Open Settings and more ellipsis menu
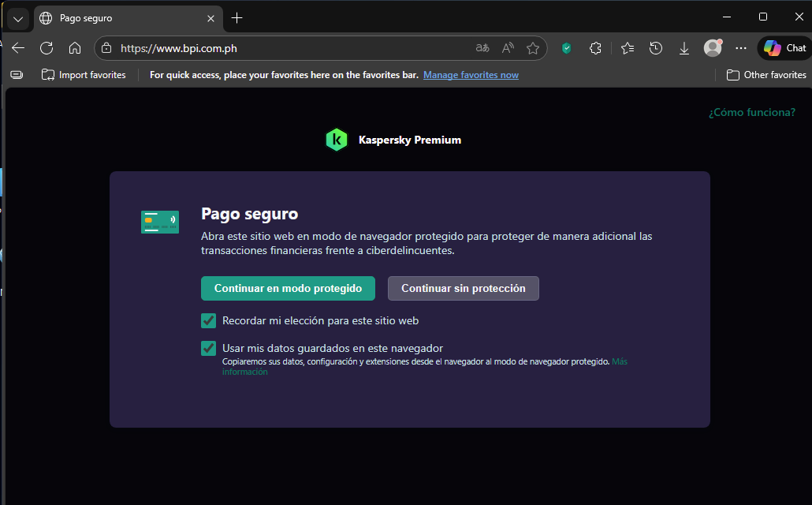Viewport: 812px width, 505px height. tap(741, 48)
